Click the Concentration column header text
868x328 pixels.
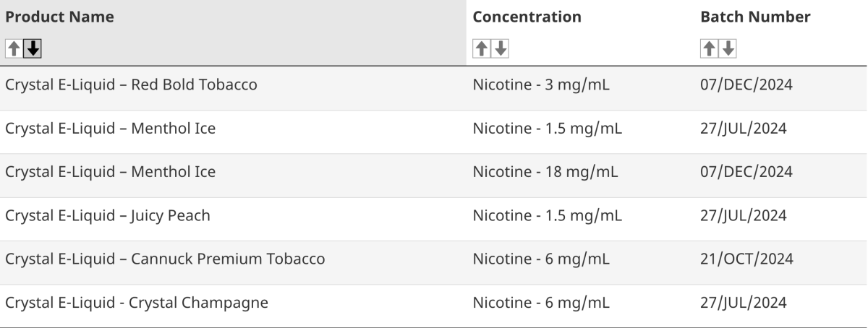pos(527,17)
